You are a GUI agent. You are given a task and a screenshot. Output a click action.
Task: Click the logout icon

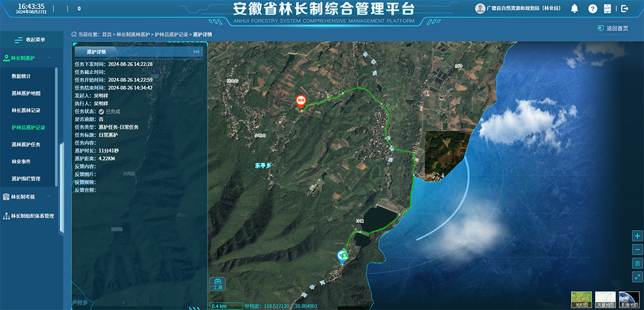[624, 8]
